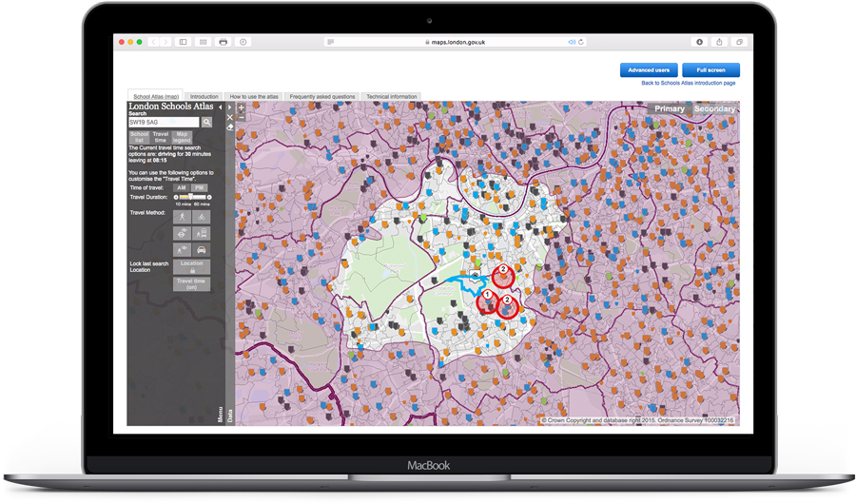This screenshot has height=504, width=856.
Task: Click the reload page icon
Action: (581, 42)
